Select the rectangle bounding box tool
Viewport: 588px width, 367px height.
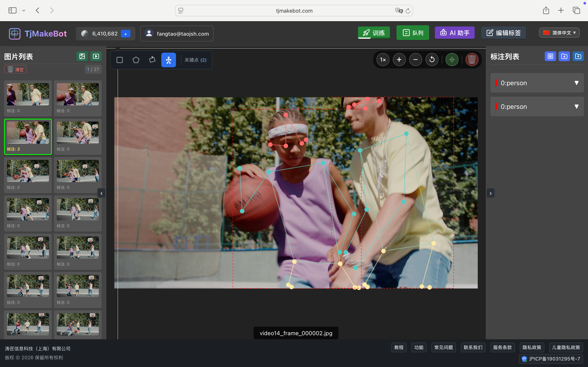[120, 60]
